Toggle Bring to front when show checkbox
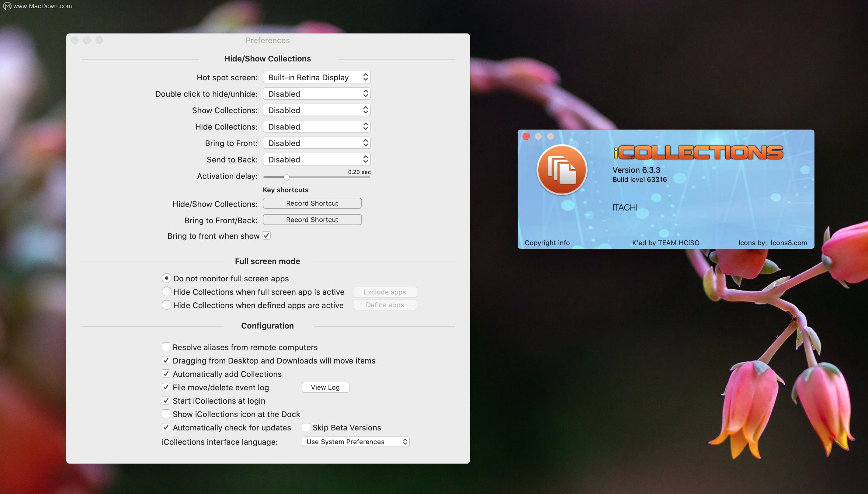Viewport: 868px width, 494px height. click(x=267, y=235)
